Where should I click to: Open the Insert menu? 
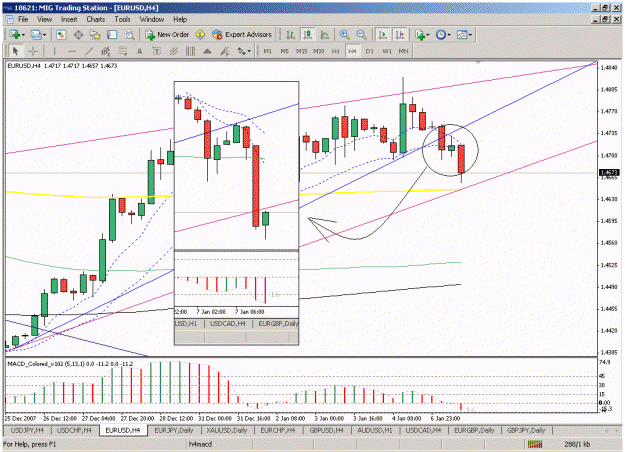(69, 19)
